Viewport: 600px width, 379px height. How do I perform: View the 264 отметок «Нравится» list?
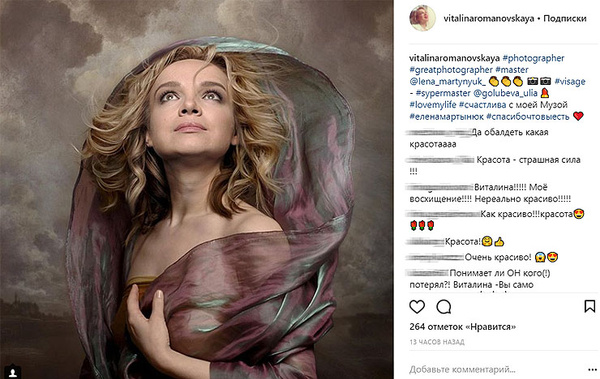tap(463, 327)
